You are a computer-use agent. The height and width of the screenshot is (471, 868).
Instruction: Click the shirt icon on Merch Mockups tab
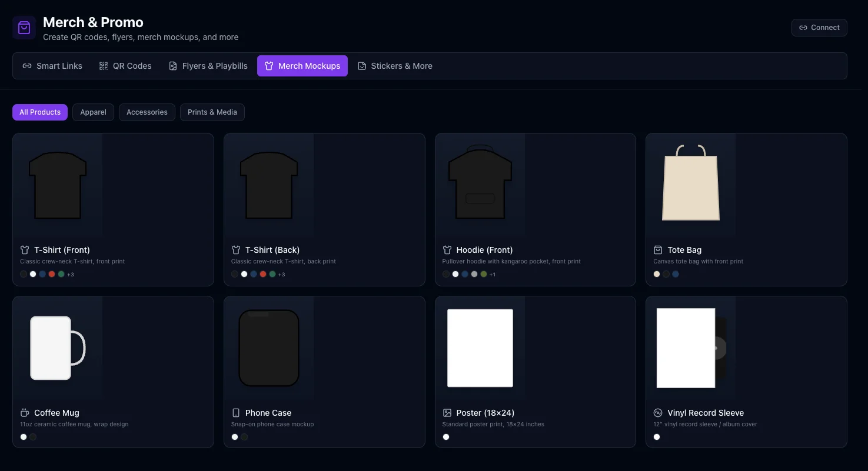[x=269, y=66]
